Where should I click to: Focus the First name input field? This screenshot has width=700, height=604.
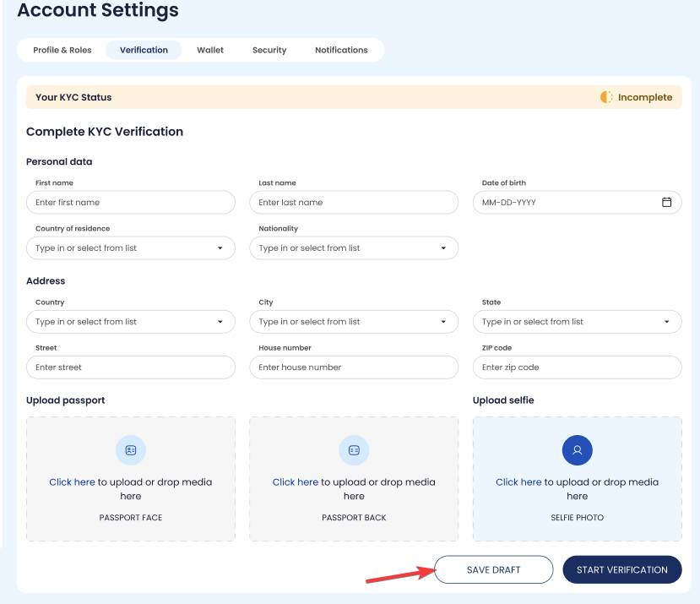(x=131, y=203)
